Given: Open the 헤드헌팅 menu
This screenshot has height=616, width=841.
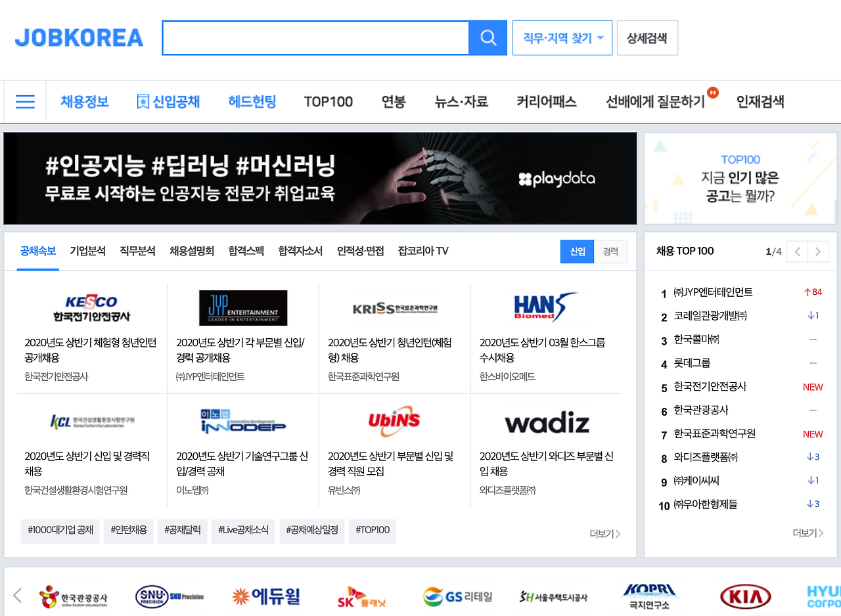Looking at the screenshot, I should [252, 102].
